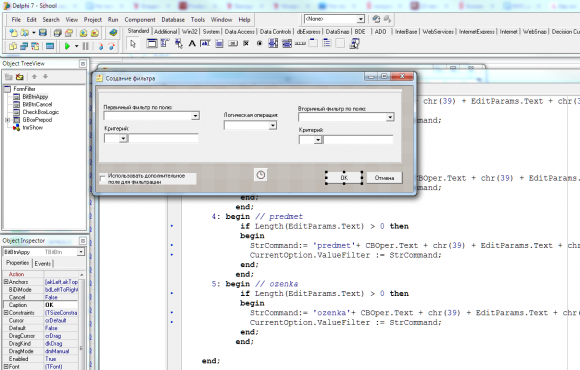Click the Caption property value field

61,305
